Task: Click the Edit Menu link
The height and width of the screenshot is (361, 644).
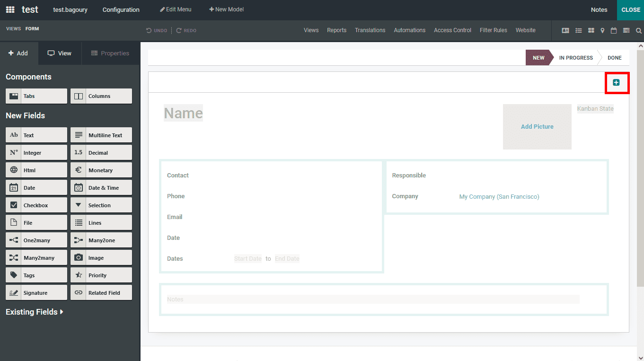Action: click(x=176, y=9)
